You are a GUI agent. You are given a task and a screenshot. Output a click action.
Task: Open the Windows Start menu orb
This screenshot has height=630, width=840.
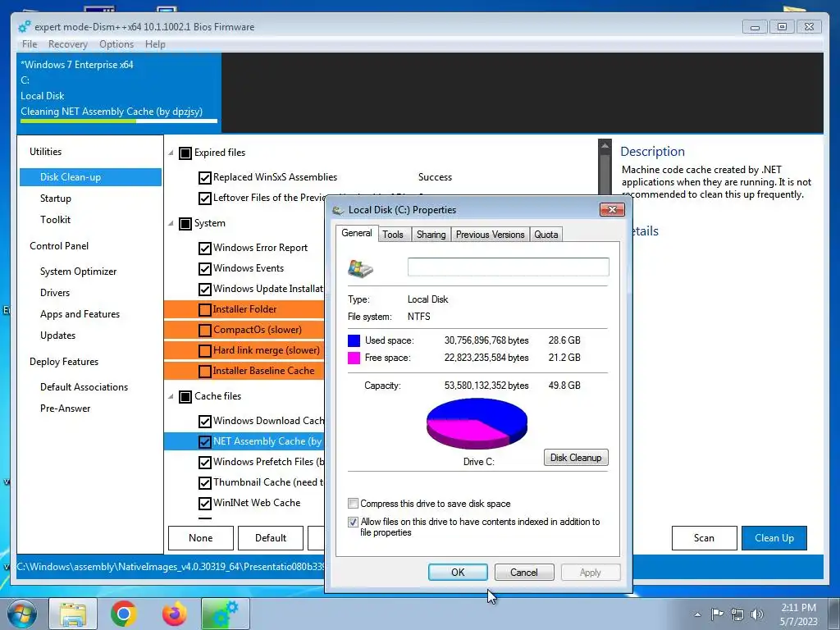(x=22, y=614)
